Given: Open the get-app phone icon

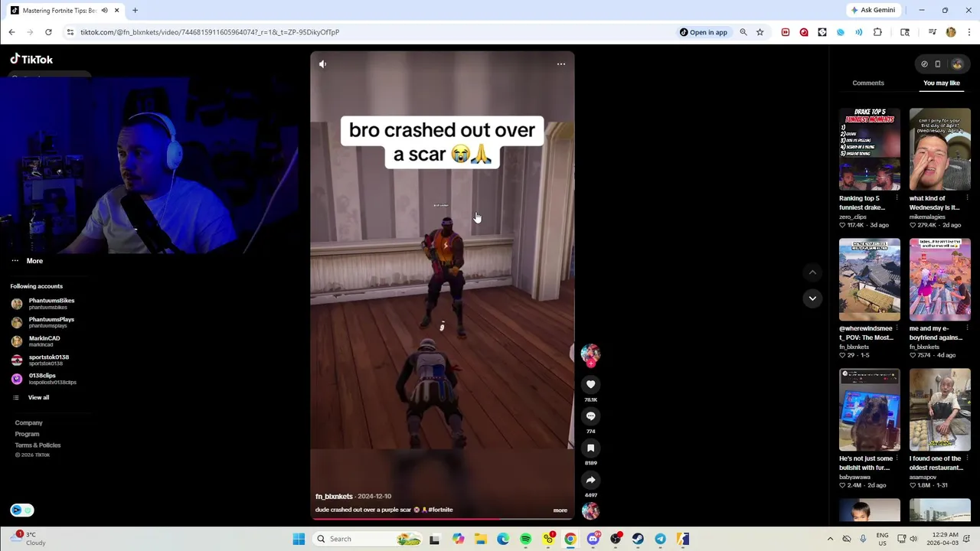Looking at the screenshot, I should pos(938,64).
